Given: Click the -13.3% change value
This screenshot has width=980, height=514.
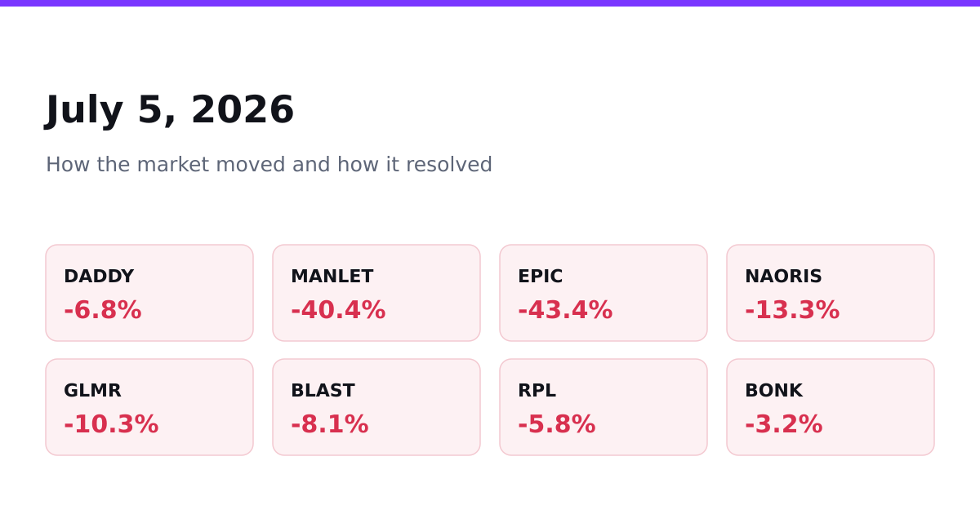Looking at the screenshot, I should [x=792, y=311].
